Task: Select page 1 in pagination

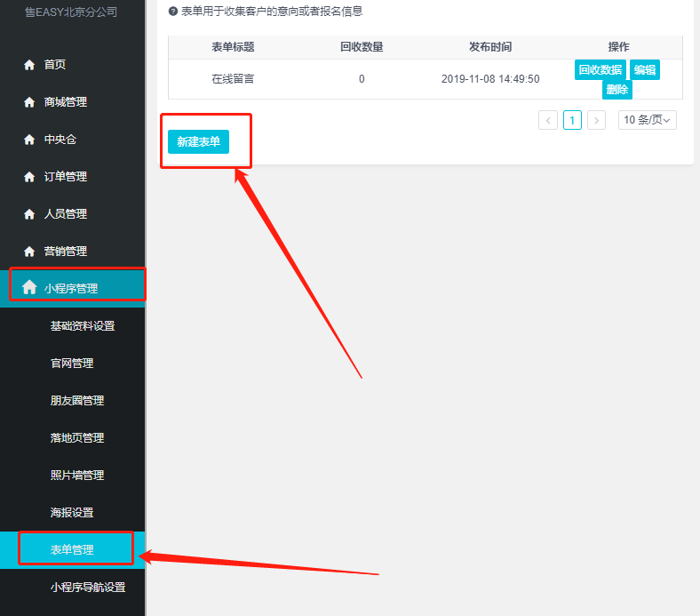Action: tap(572, 120)
